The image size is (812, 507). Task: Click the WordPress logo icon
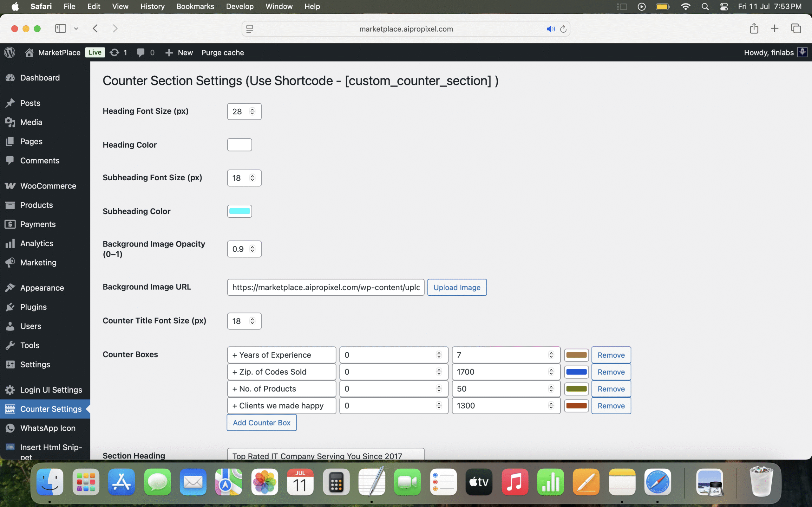coord(10,52)
